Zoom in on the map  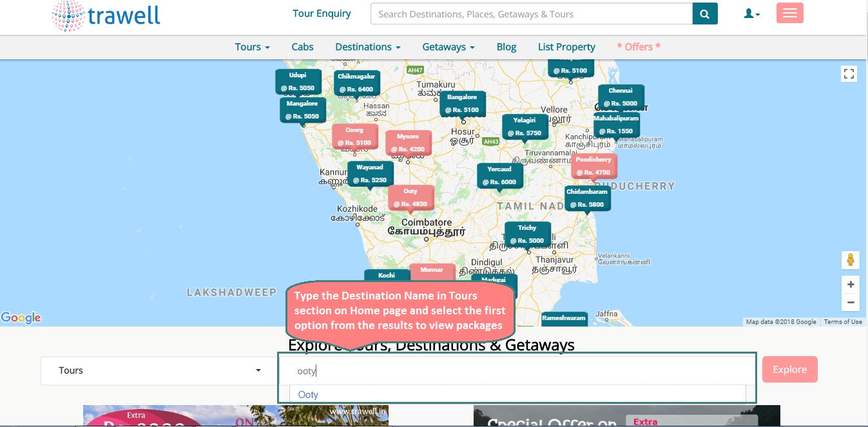click(851, 285)
